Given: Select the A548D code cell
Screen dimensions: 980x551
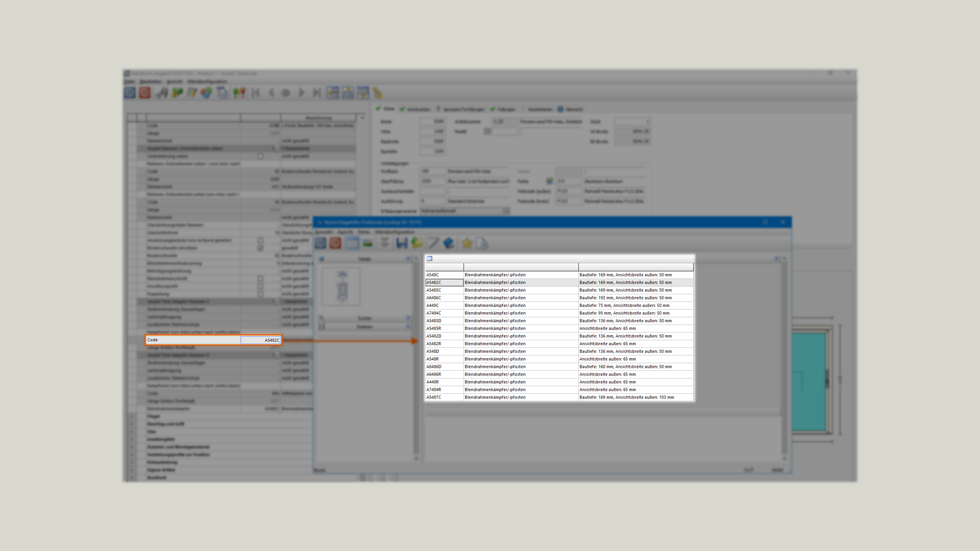Looking at the screenshot, I should [445, 351].
